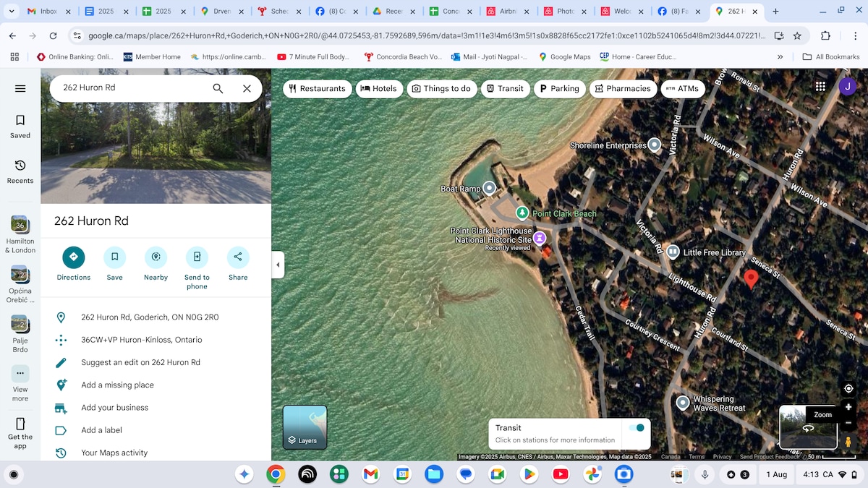Open the Recents panel
This screenshot has width=868, height=488.
(20, 171)
